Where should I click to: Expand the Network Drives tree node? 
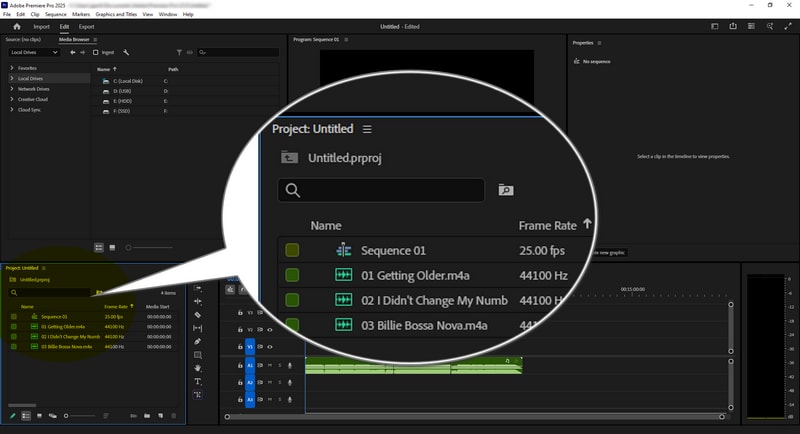(x=12, y=89)
